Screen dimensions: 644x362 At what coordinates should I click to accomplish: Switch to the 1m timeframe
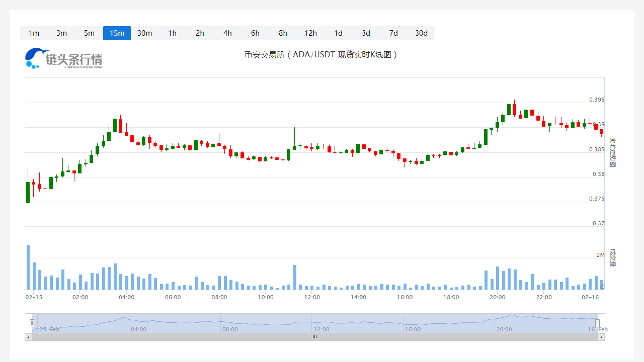coord(34,33)
